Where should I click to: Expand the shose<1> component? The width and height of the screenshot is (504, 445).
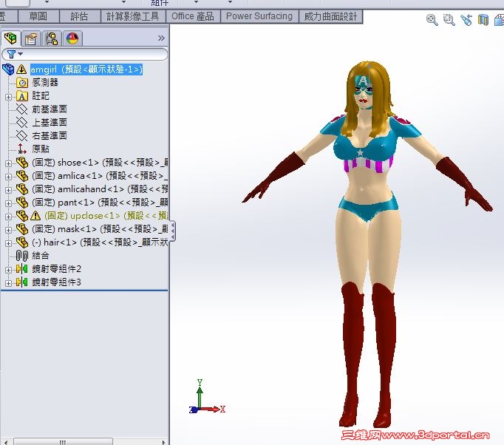pyautogui.click(x=8, y=163)
